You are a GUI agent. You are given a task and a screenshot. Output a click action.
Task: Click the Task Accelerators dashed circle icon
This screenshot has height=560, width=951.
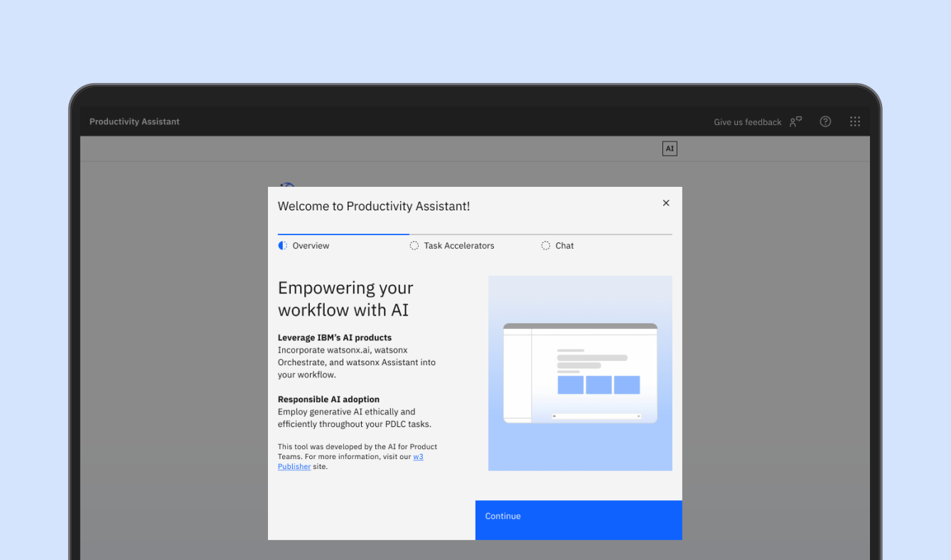click(414, 245)
